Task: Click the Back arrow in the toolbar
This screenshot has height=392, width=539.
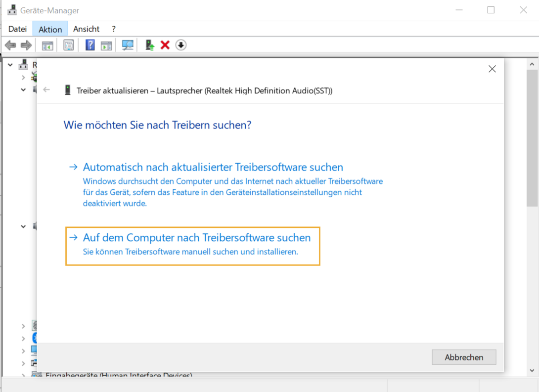Action: (x=10, y=45)
